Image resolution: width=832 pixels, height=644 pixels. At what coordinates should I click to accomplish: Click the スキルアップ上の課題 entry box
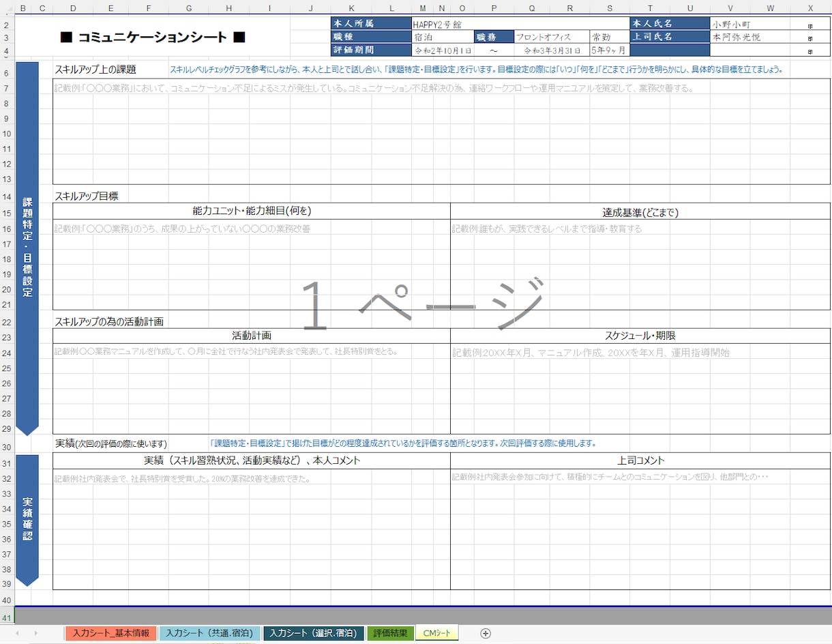tap(442, 131)
